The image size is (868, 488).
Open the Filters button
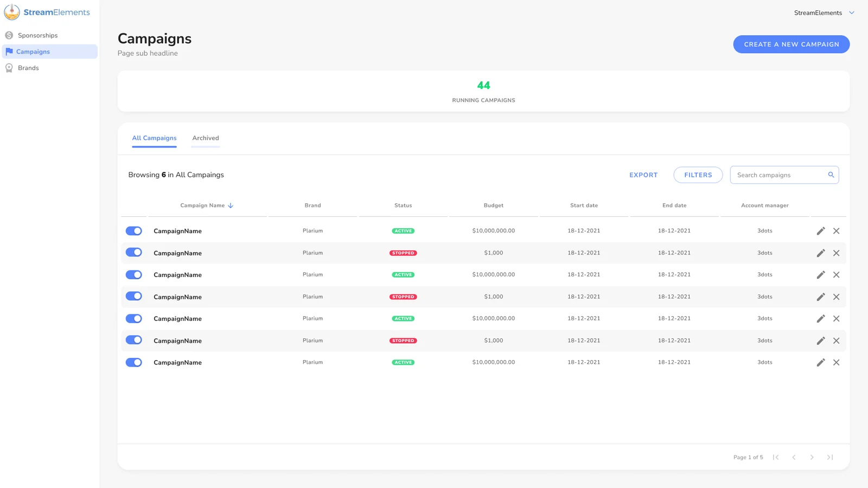coord(698,175)
